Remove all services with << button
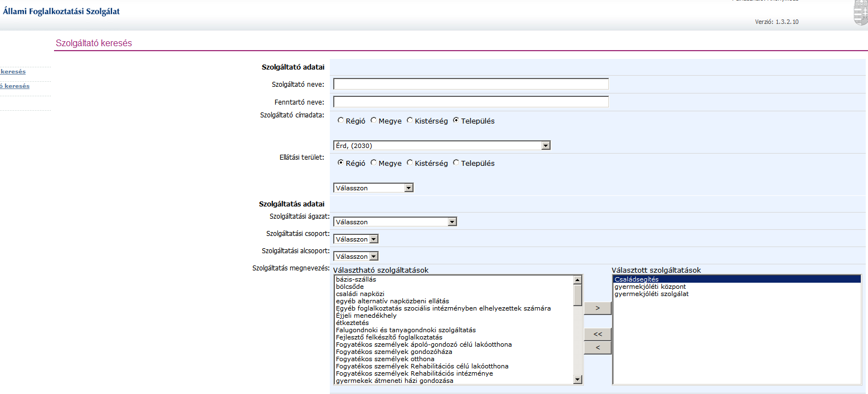This screenshot has width=868, height=394. tap(598, 334)
